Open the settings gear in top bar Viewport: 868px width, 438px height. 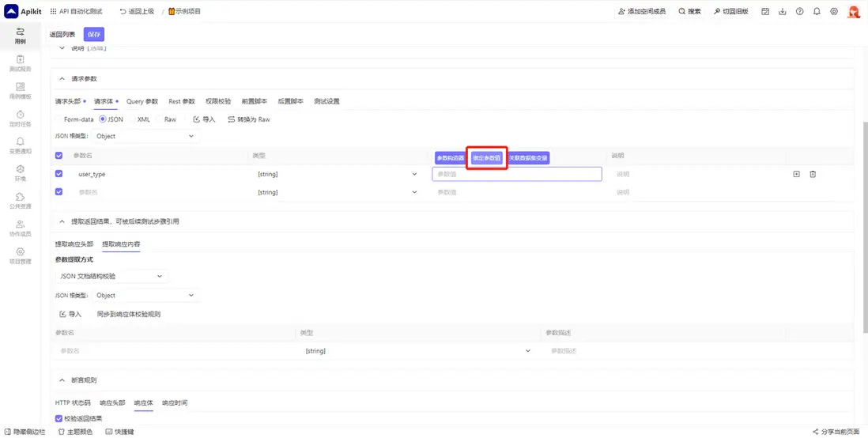[x=834, y=11]
